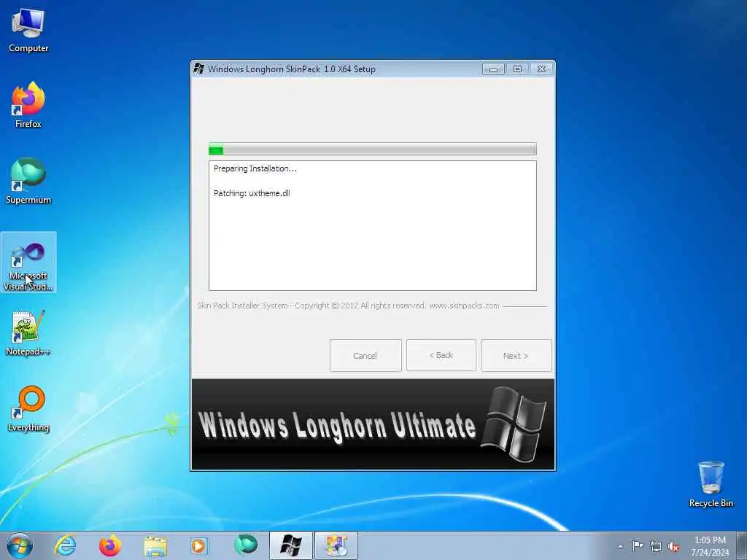Launch Firefox from the taskbar
Screen dimensions: 747x560
click(110, 545)
